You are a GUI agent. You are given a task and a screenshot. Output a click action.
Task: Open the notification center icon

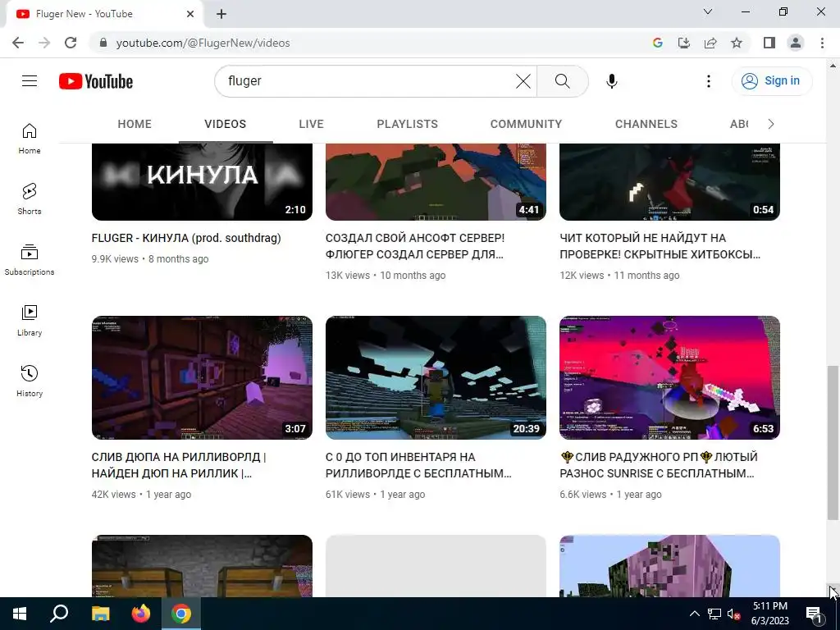[814, 614]
